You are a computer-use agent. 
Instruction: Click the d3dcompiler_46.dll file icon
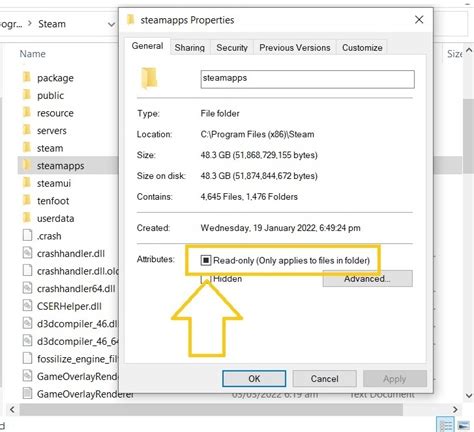[27, 323]
